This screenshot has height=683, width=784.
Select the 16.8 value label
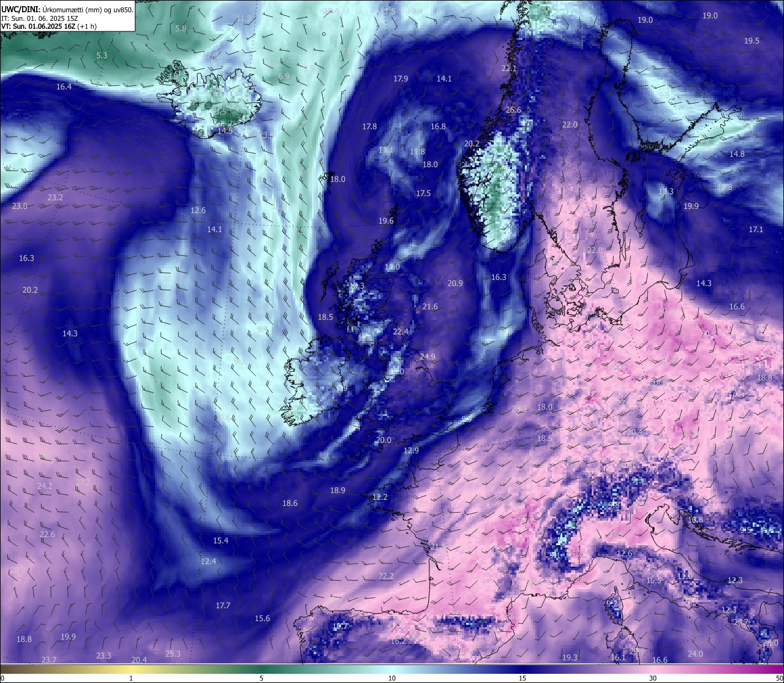438,127
